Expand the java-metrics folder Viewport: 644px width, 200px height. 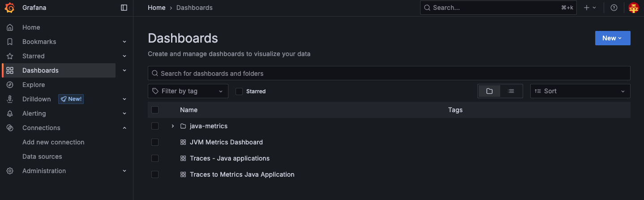173,126
